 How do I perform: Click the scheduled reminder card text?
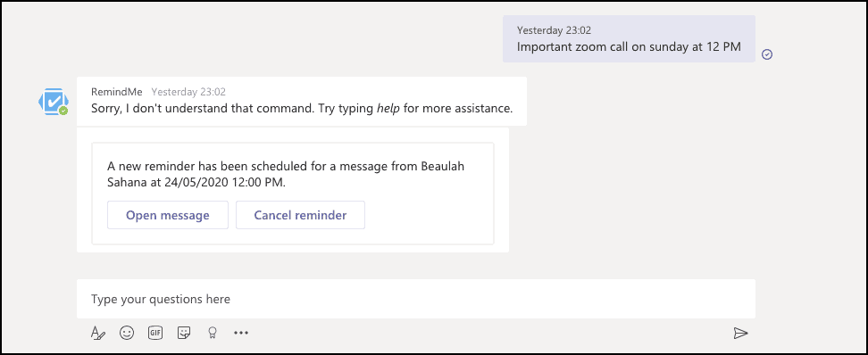point(286,174)
